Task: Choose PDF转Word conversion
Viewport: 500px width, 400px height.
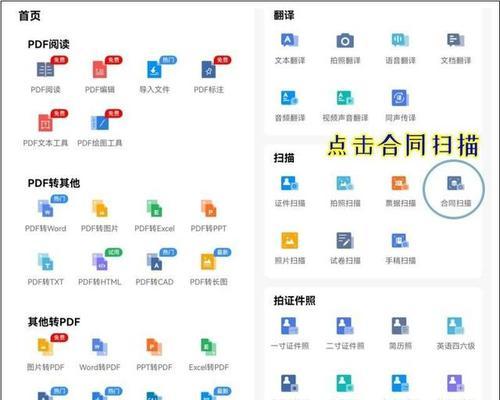Action: 45,208
